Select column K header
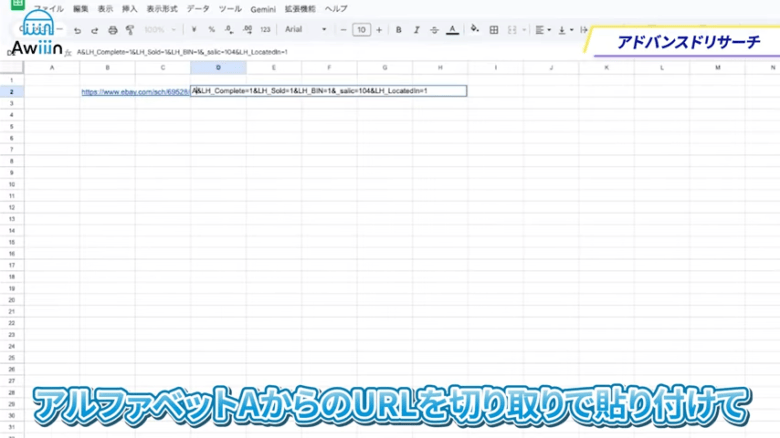Screen dimensions: 780x438 (x=606, y=67)
